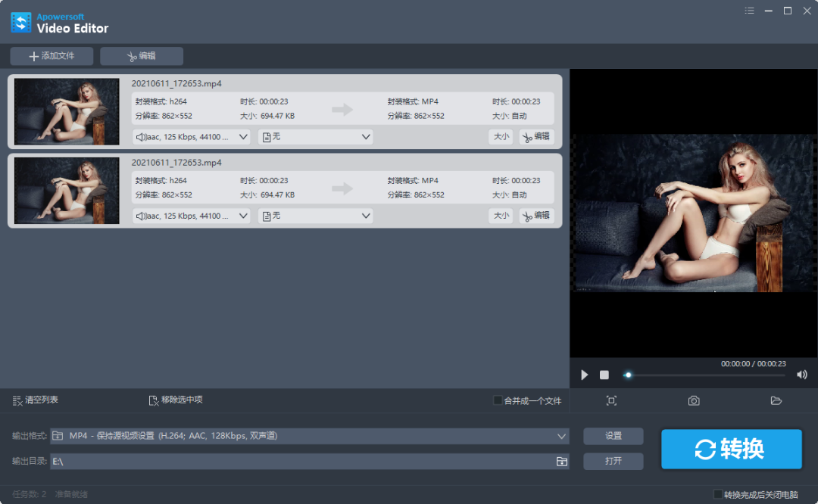Viewport: 818px width, 504px height.
Task: Select second video thumbnail in file list
Action: click(x=67, y=191)
